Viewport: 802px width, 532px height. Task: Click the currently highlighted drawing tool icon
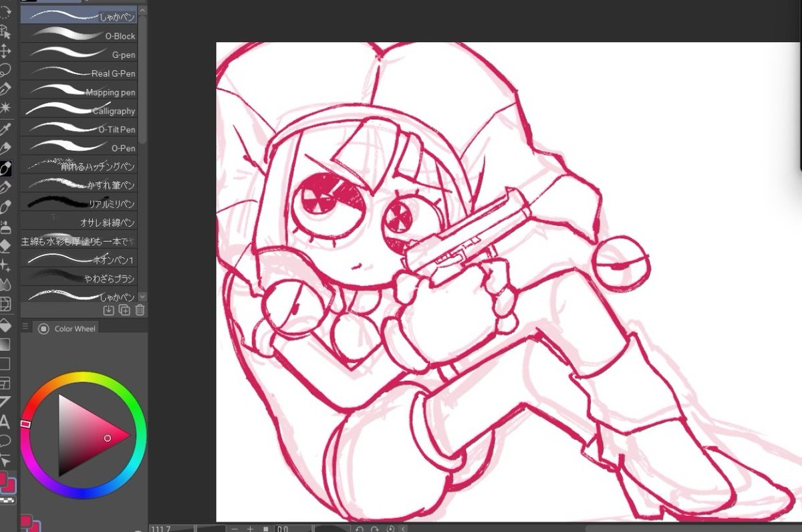(5, 168)
